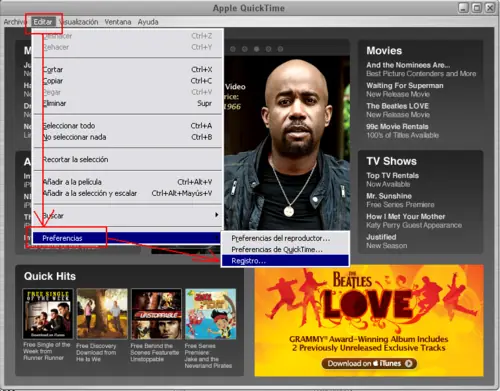Select the third carousel page dot
Viewport: 500px width, 391px height.
(x=256, y=49)
